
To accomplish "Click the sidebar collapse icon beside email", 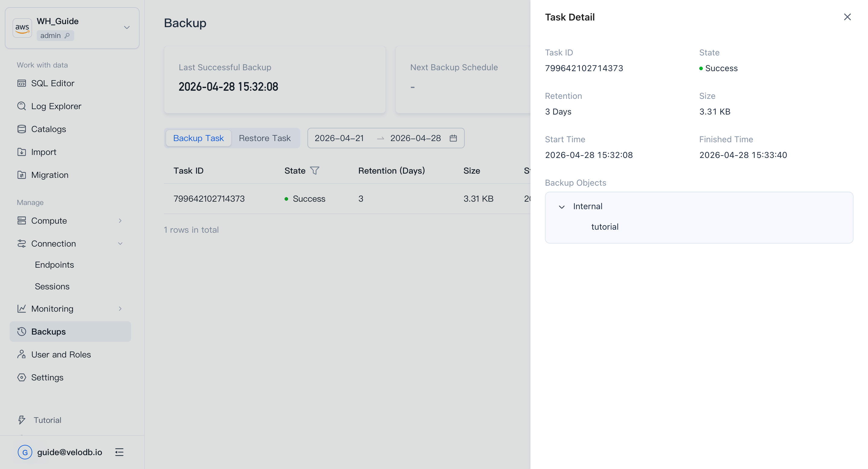I will click(x=119, y=452).
